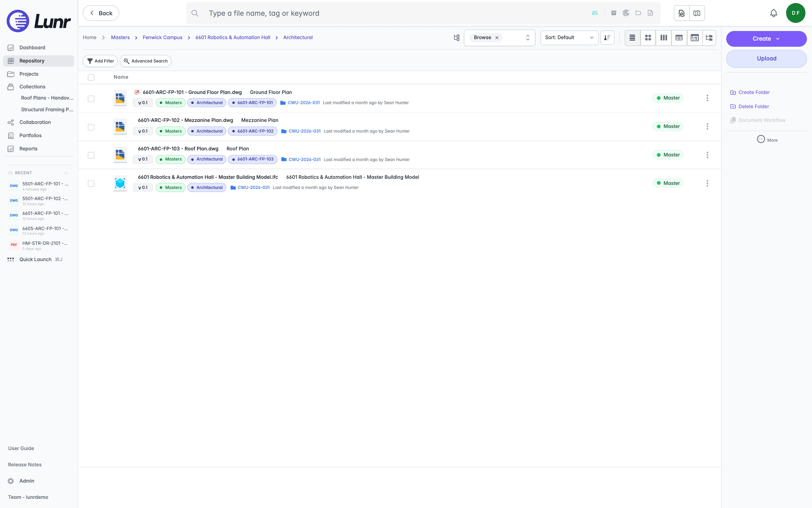Go to 6601 Robotics & Automation Hall breadcrumb
This screenshot has height=508, width=812.
coord(233,38)
